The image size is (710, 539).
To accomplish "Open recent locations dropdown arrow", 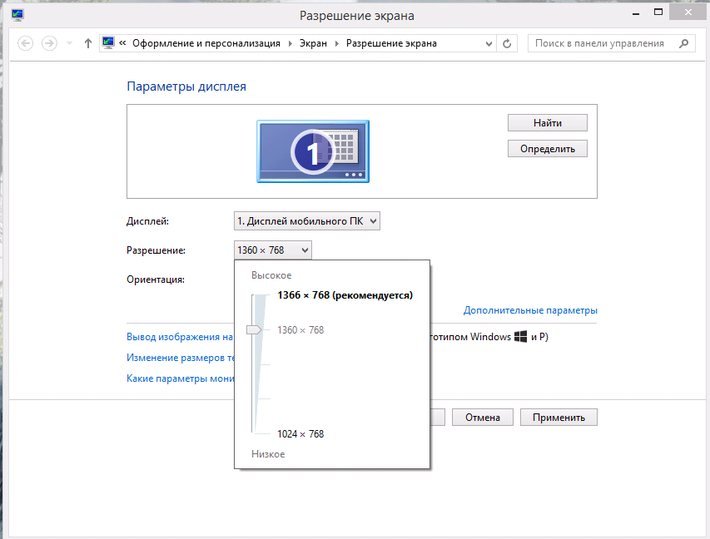I will [x=69, y=43].
